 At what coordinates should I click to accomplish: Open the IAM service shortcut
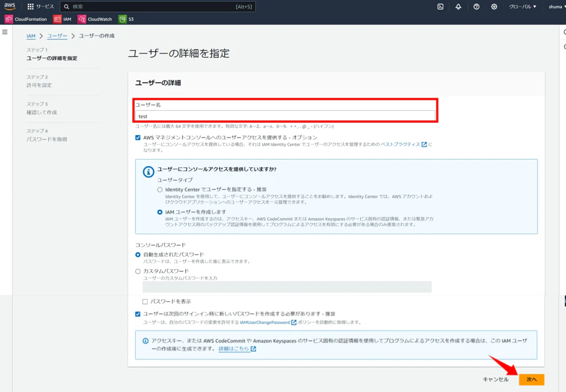pos(62,19)
